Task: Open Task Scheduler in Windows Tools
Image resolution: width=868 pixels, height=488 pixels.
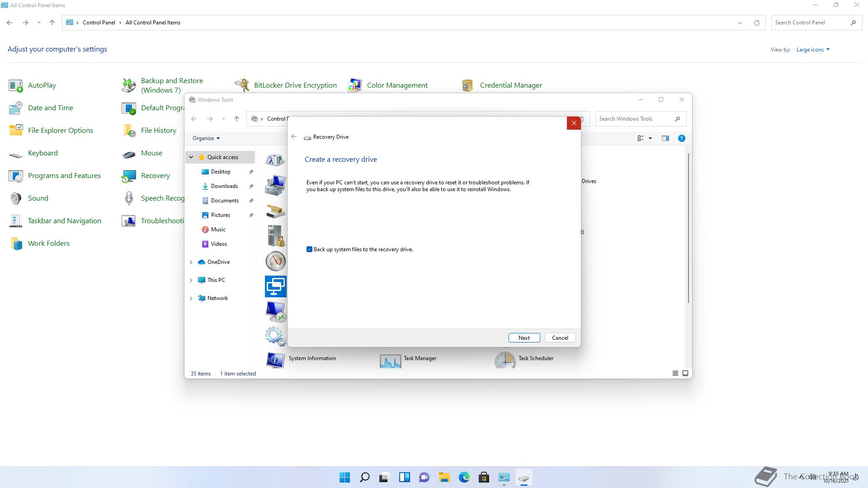Action: tap(524, 359)
